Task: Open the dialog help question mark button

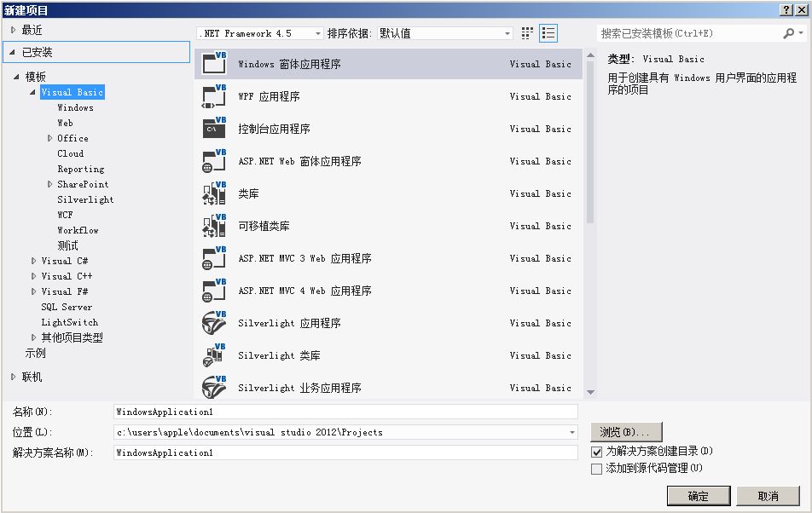Action: (x=786, y=9)
